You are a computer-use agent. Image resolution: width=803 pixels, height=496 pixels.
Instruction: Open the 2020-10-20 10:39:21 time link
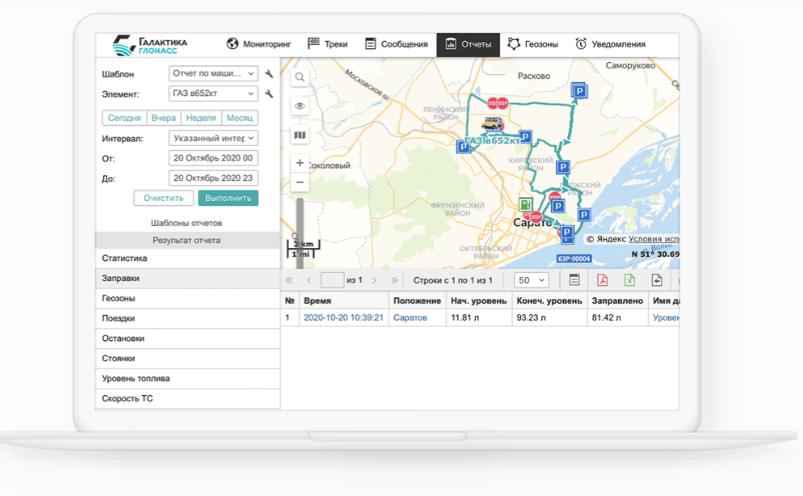pos(343,318)
